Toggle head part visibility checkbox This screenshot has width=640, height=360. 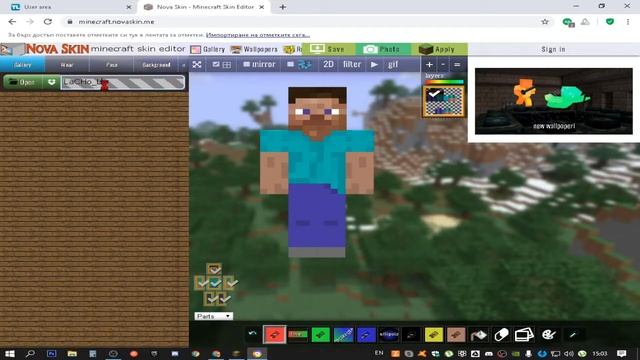(214, 269)
